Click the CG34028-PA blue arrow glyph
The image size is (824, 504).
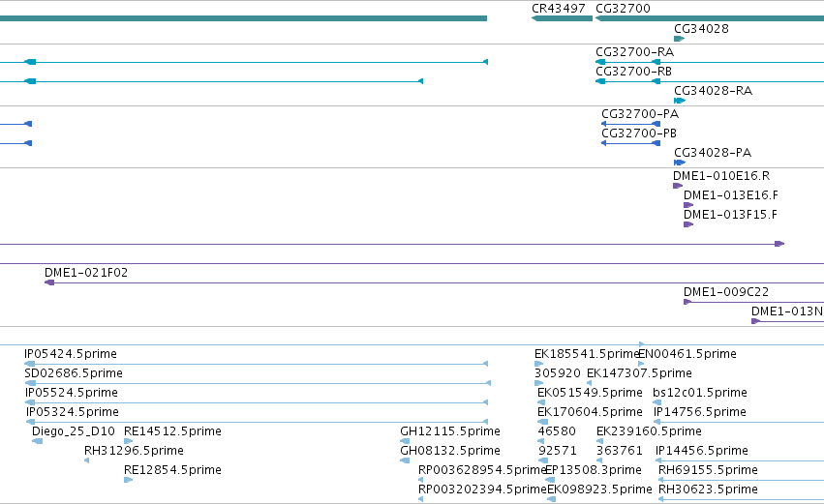pos(680,163)
